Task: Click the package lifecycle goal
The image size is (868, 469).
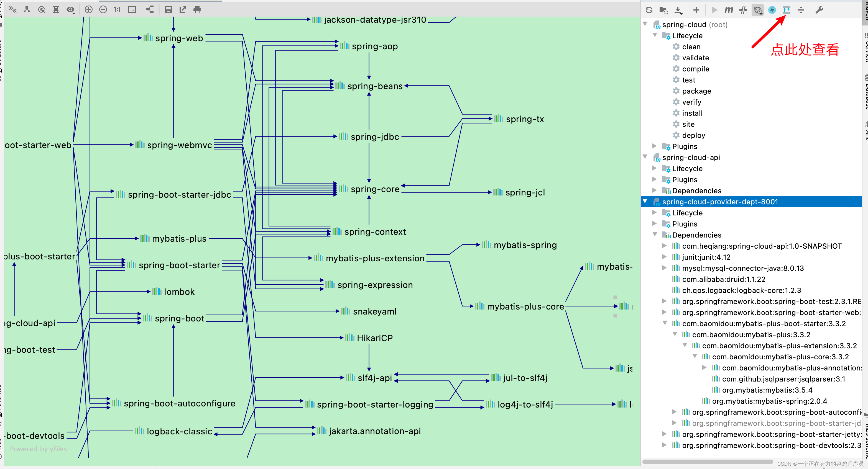Action: [696, 91]
